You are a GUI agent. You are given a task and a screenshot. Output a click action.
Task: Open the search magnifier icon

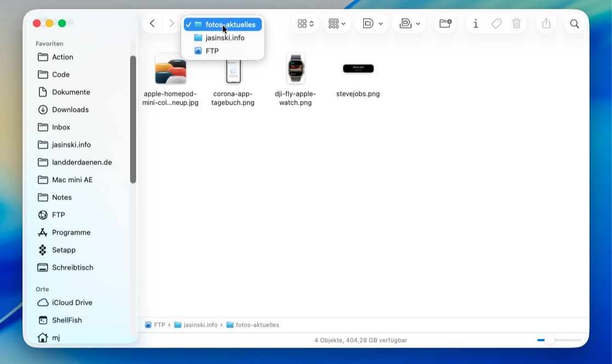pyautogui.click(x=574, y=24)
